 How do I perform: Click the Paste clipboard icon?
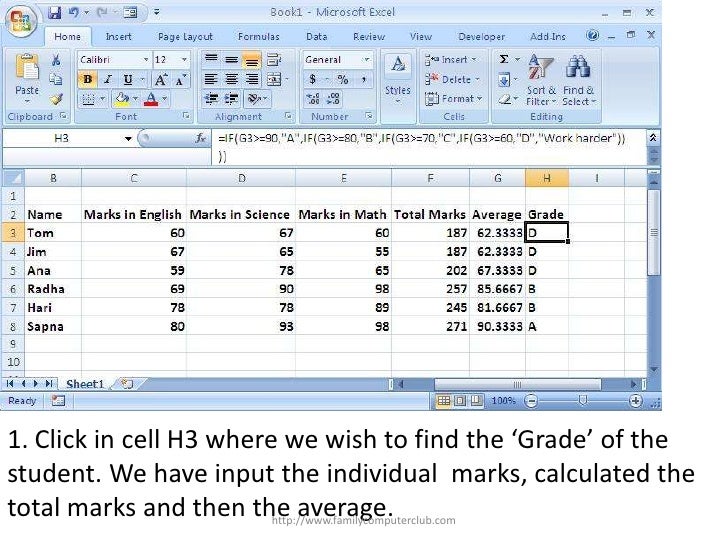point(27,68)
